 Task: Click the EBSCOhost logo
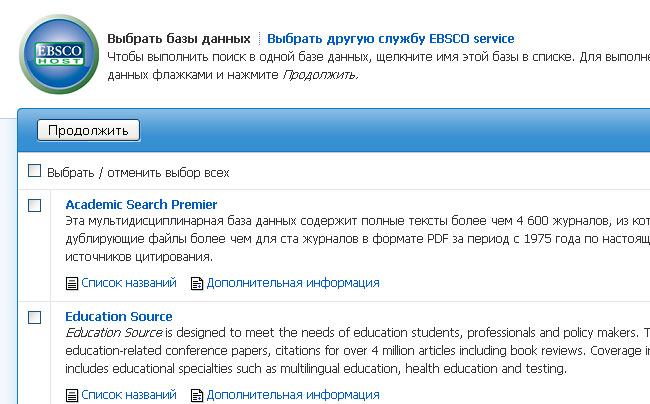point(59,54)
